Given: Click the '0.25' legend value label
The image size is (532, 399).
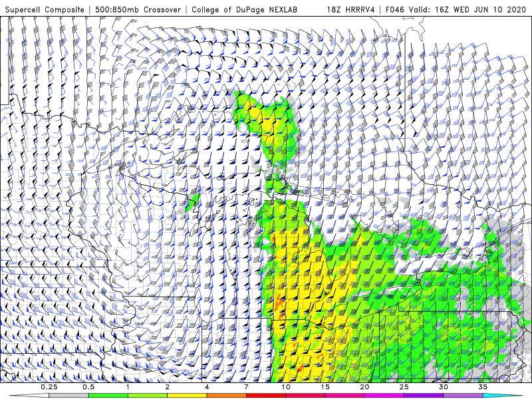Looking at the screenshot, I should tap(49, 387).
